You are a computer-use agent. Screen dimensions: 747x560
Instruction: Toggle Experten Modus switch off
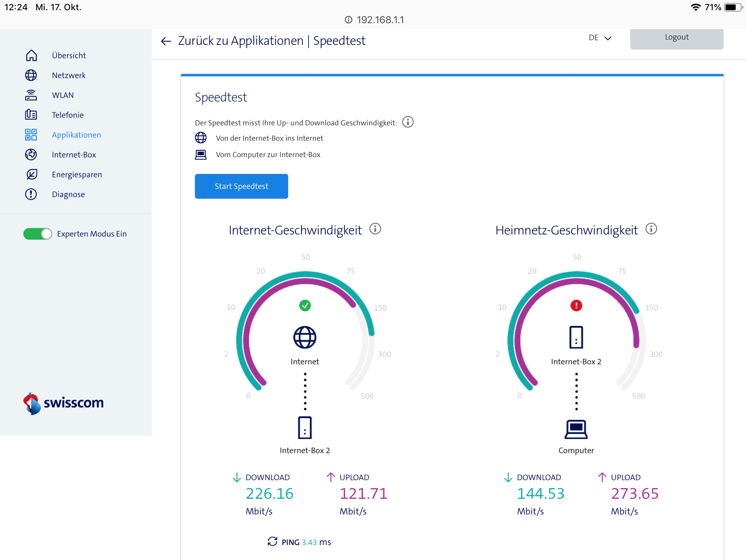[38, 234]
